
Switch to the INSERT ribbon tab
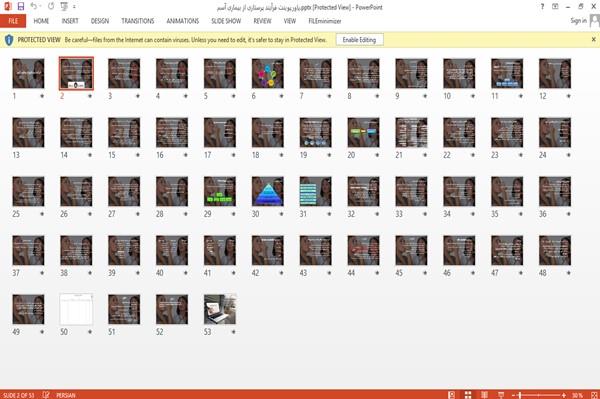pos(70,21)
